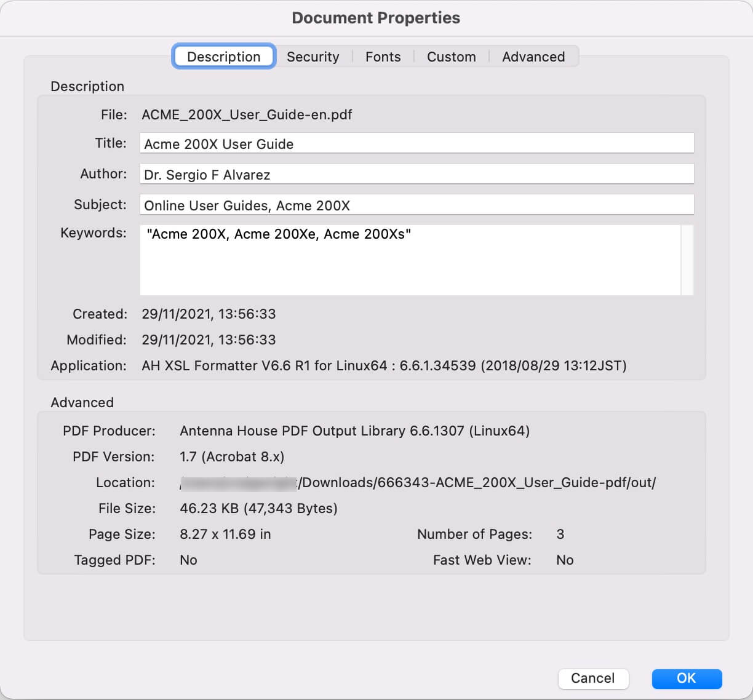Image resolution: width=753 pixels, height=700 pixels.
Task: Open the Advanced tab
Action: tap(533, 57)
